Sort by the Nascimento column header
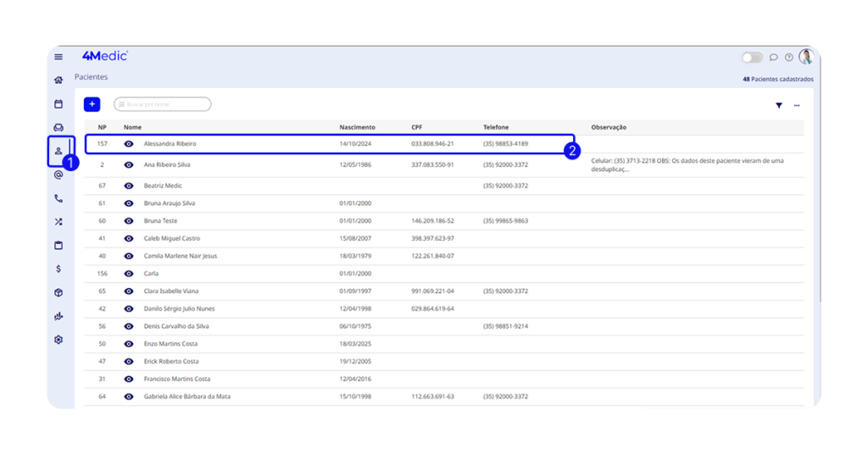Screen dimensions: 868x455 coord(357,127)
